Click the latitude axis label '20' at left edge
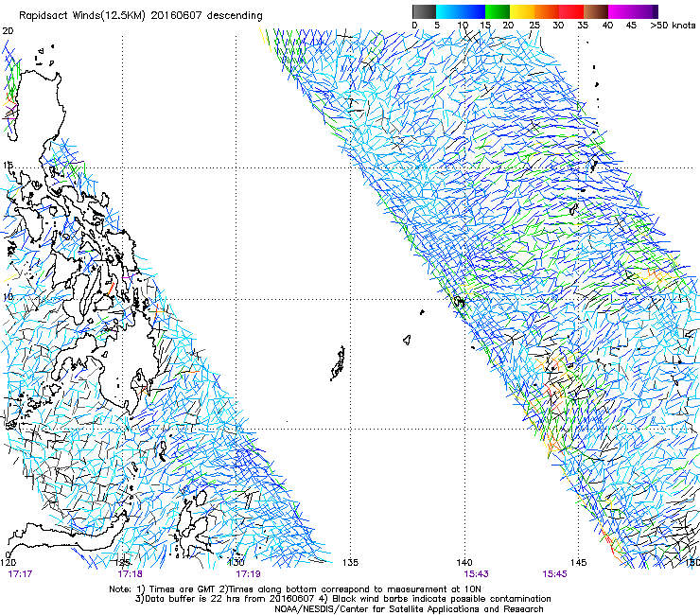Viewport: 700px width, 615px height. [x=8, y=31]
